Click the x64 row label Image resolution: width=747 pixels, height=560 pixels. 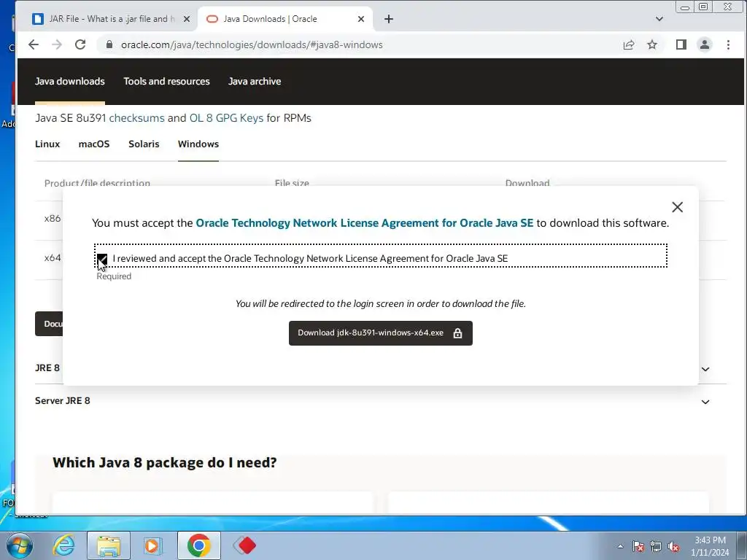[53, 258]
